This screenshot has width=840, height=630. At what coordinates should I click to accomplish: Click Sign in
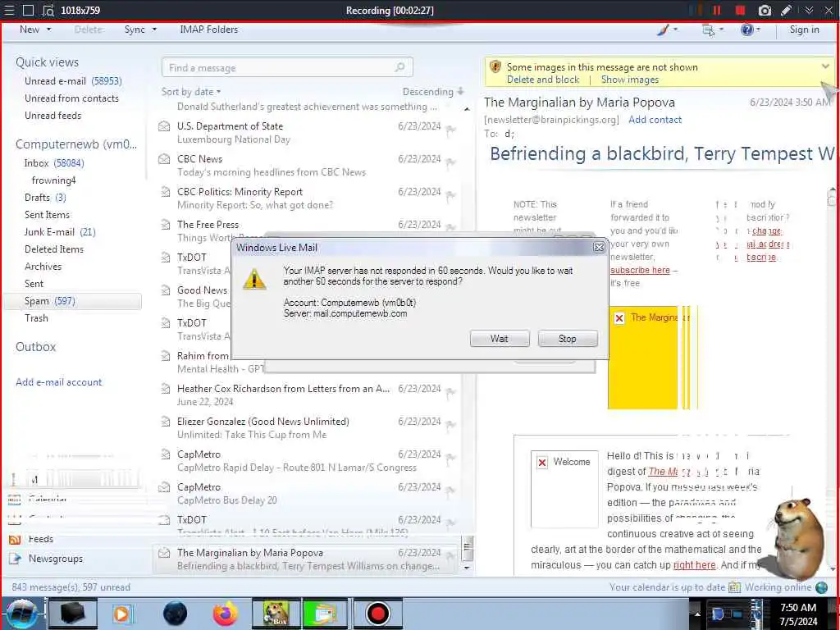pyautogui.click(x=804, y=30)
